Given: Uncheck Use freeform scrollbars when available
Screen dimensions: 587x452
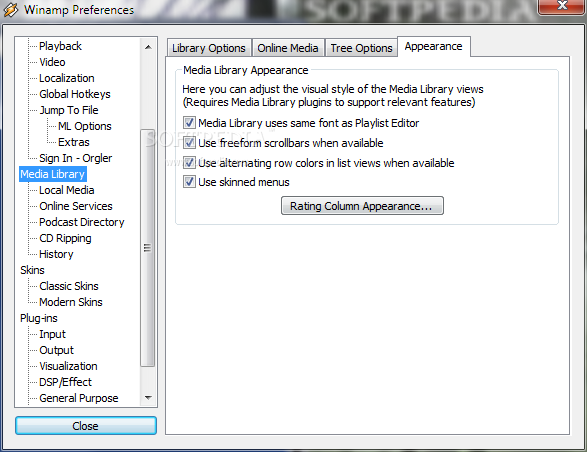Looking at the screenshot, I should 189,143.
